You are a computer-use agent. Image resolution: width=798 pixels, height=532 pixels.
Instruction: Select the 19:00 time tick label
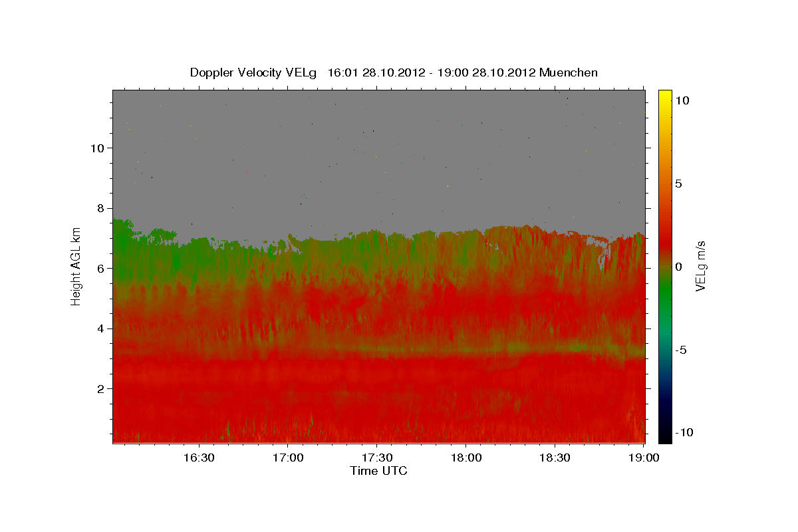point(644,458)
